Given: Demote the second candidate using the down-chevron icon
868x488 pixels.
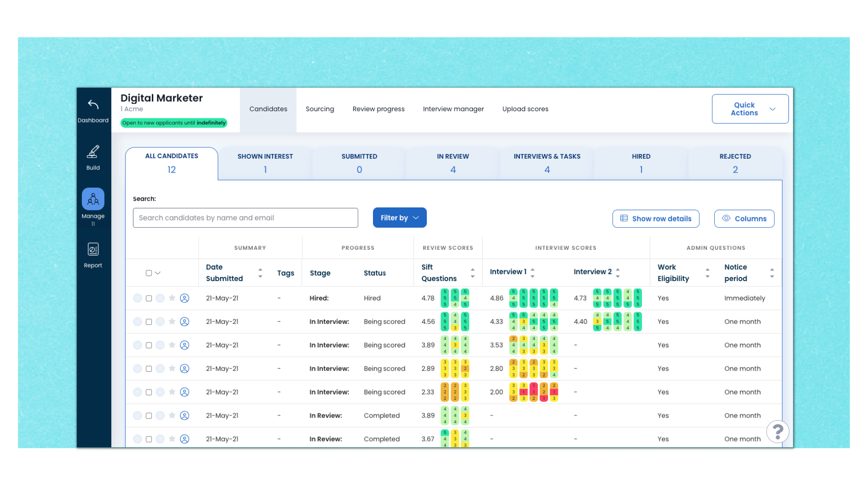Looking at the screenshot, I should point(138,322).
